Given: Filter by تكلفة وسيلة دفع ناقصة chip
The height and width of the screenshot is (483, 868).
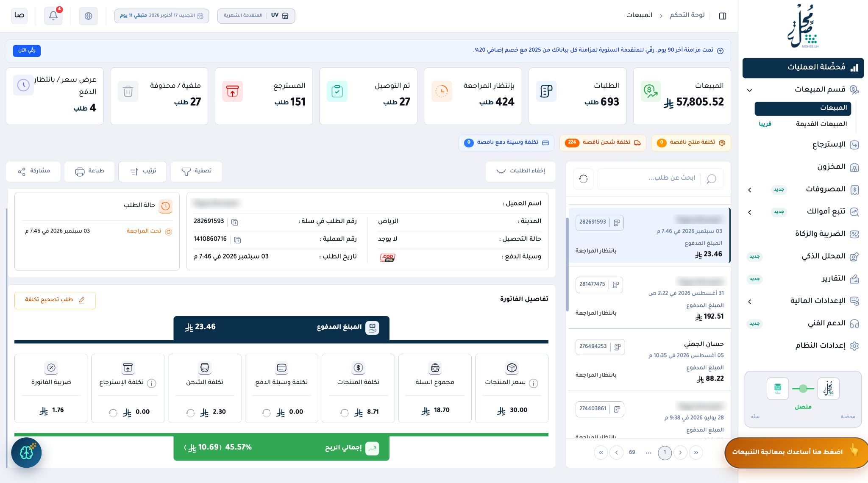Looking at the screenshot, I should tap(506, 143).
